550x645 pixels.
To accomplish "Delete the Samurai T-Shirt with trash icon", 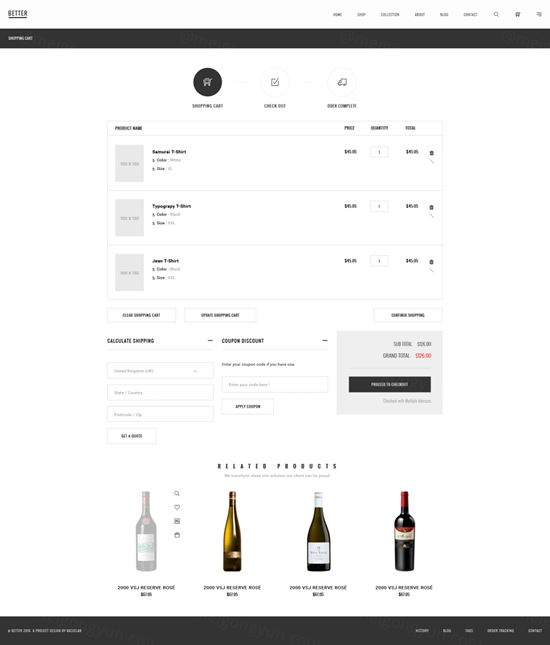I will click(x=432, y=153).
